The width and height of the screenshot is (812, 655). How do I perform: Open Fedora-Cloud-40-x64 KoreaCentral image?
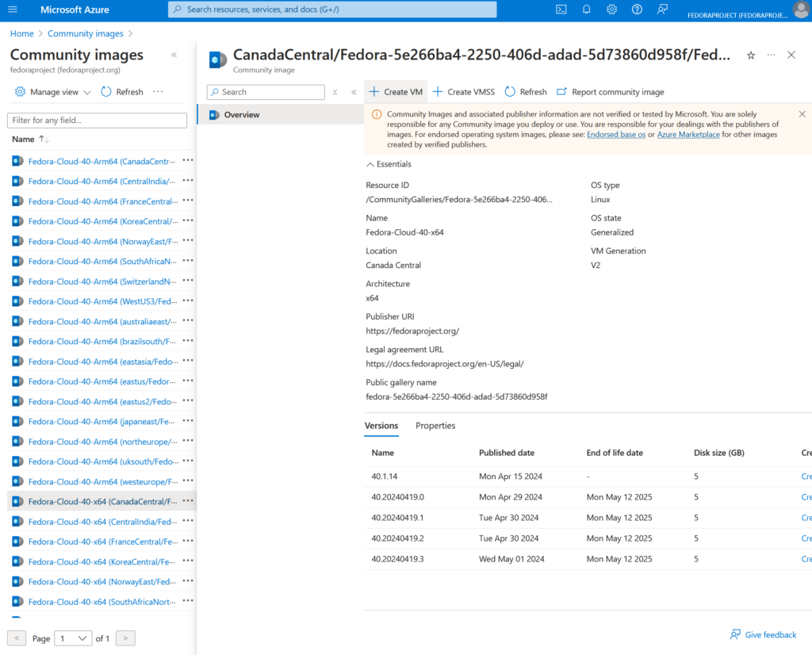101,561
